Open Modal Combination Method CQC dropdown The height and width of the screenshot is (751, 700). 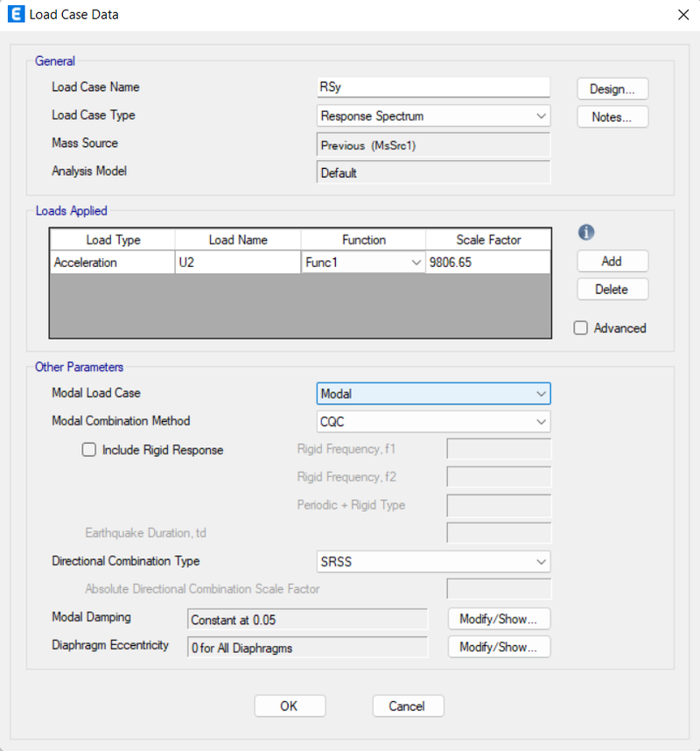(433, 422)
